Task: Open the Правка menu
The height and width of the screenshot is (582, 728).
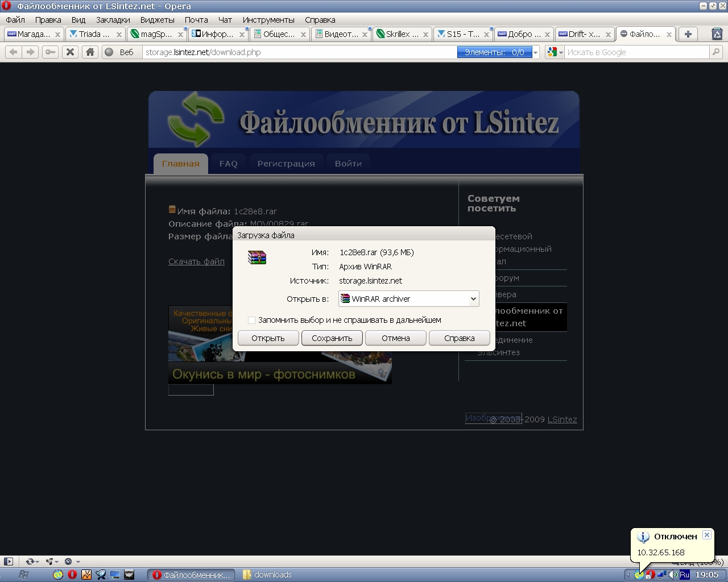Action: click(x=48, y=20)
